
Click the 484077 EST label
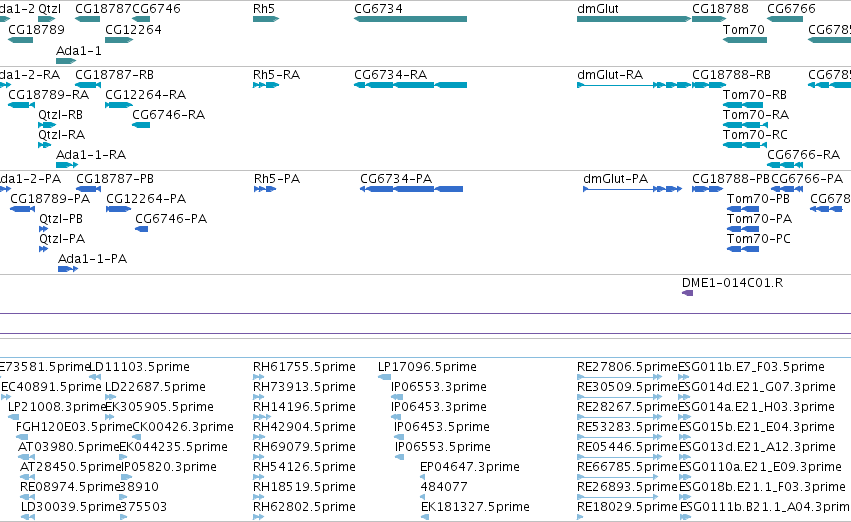tap(443, 487)
